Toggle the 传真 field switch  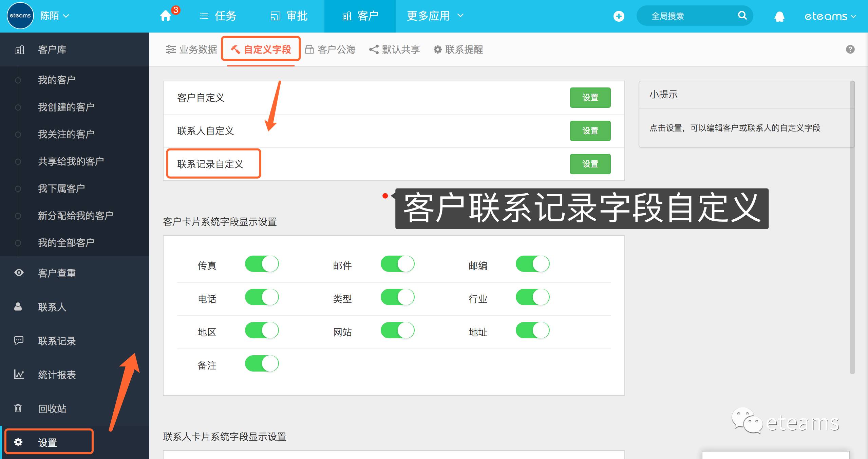tap(262, 264)
